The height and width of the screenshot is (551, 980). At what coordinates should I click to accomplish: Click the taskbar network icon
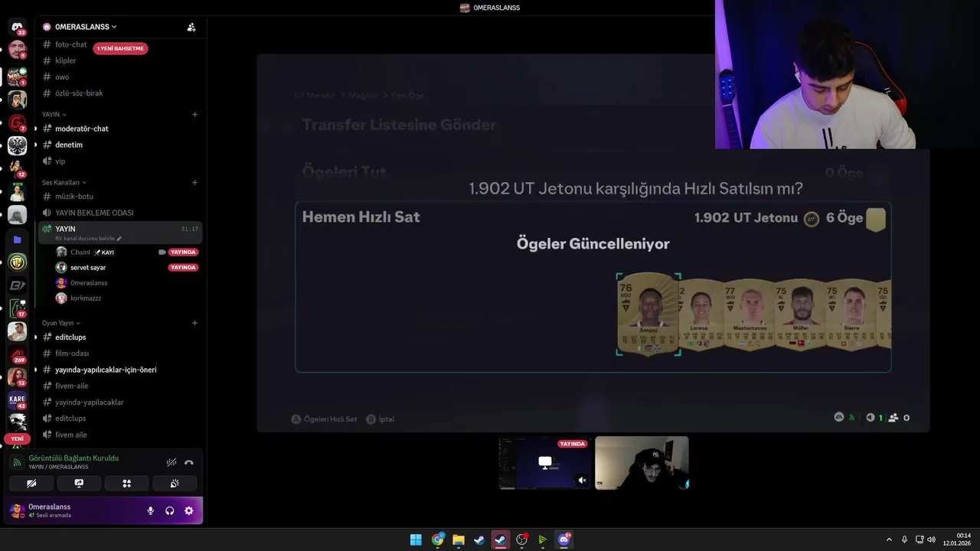point(919,540)
